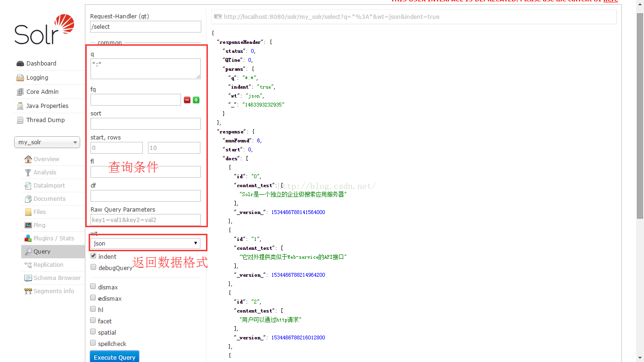
Task: Click the Overview house icon
Action: pos(28,159)
